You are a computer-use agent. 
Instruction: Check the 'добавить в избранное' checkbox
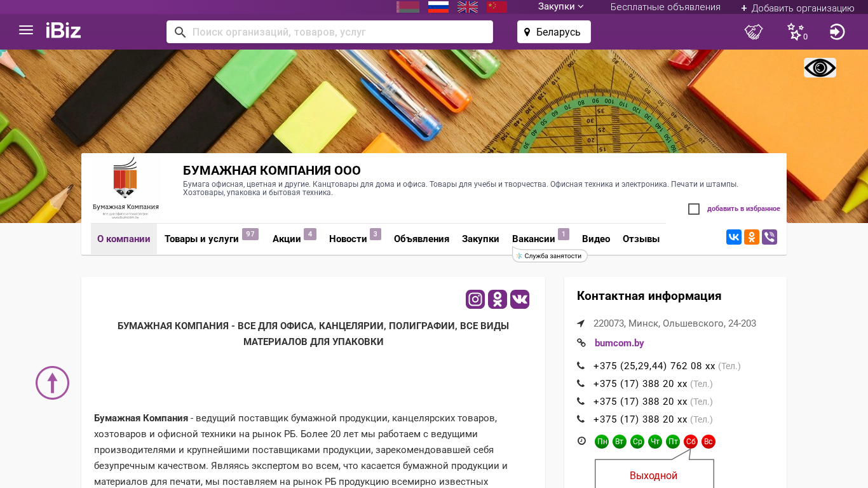point(694,209)
